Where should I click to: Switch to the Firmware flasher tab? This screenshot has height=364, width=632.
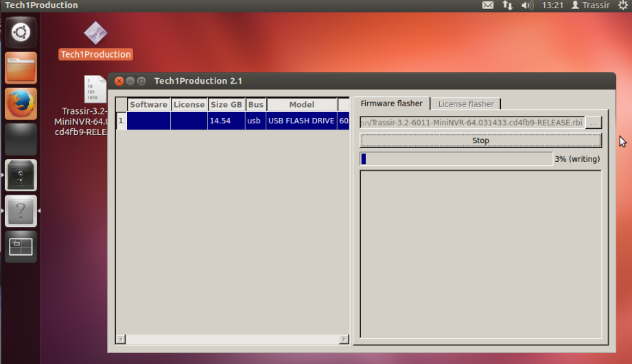tap(391, 104)
